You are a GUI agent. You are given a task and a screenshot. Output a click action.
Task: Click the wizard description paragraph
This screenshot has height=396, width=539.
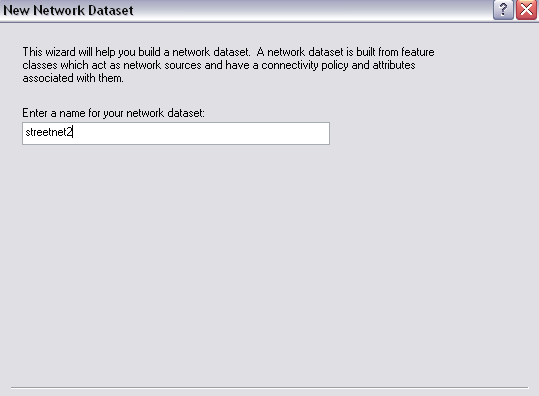point(228,65)
